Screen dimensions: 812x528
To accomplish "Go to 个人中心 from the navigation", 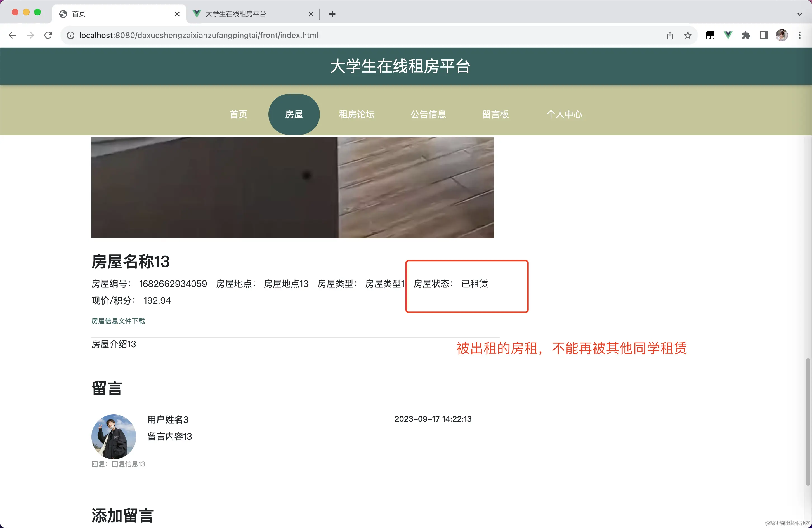I will click(564, 114).
